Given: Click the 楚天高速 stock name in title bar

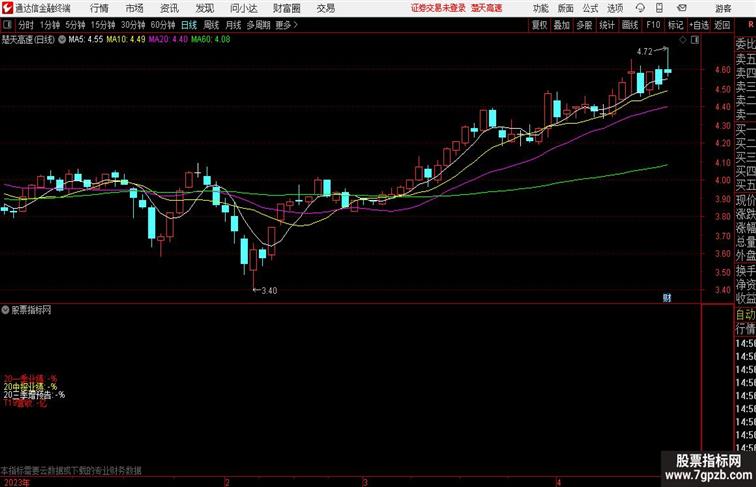Looking at the screenshot, I should click(486, 8).
